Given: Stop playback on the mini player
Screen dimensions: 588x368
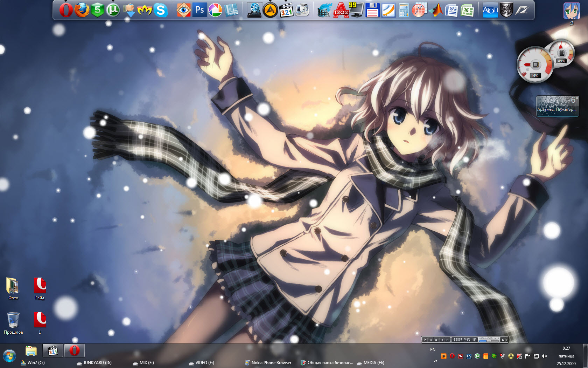Looking at the screenshot, I should pos(436,340).
